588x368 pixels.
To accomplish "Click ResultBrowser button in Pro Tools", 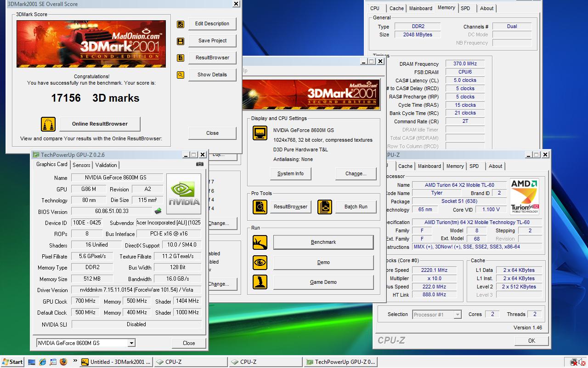I will pos(290,207).
